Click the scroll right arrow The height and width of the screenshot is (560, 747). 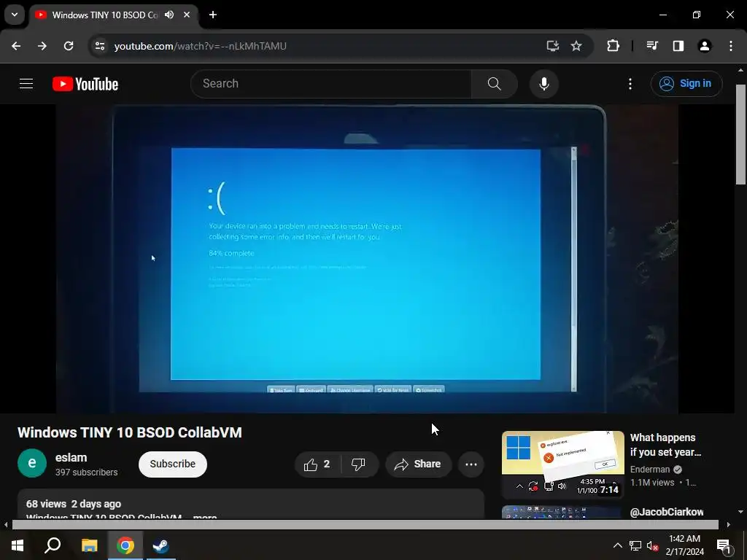[729, 525]
